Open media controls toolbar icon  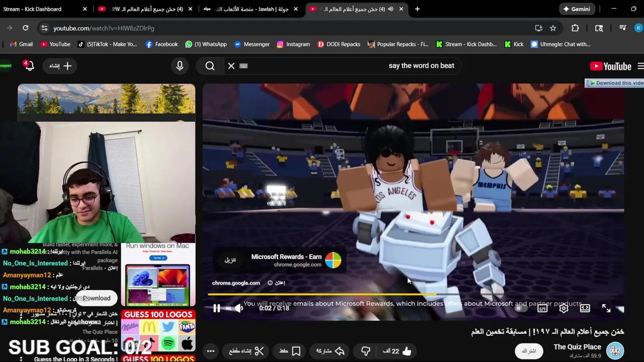[623, 28]
